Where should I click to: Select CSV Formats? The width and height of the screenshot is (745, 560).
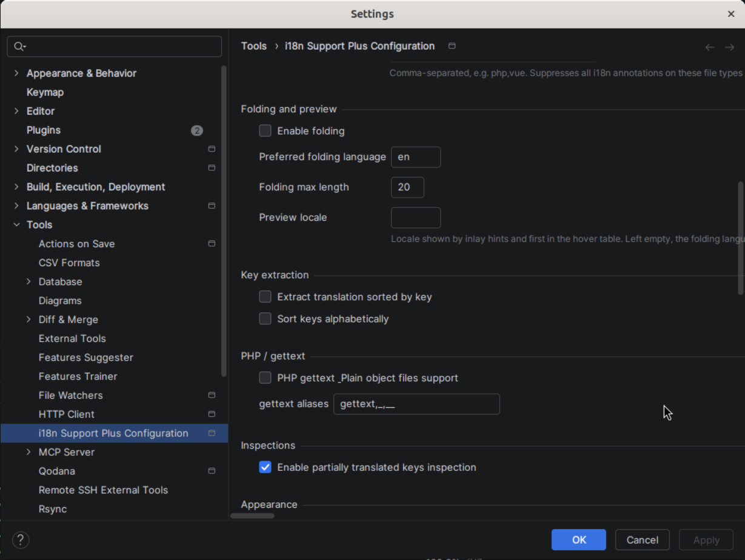(69, 262)
